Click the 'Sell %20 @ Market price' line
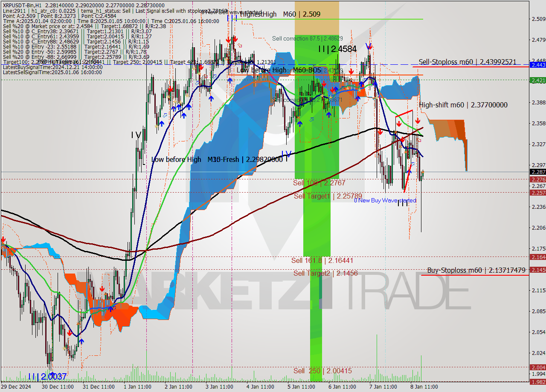 click(84, 26)
